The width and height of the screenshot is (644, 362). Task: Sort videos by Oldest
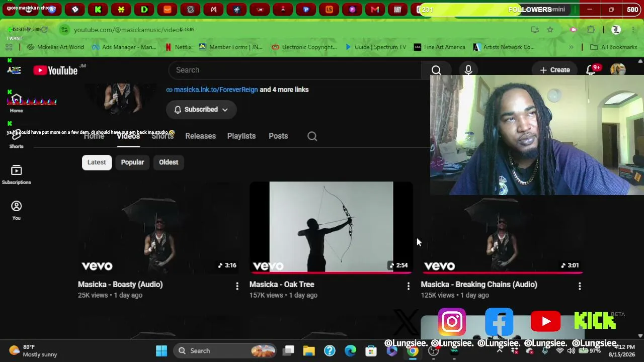click(x=169, y=162)
